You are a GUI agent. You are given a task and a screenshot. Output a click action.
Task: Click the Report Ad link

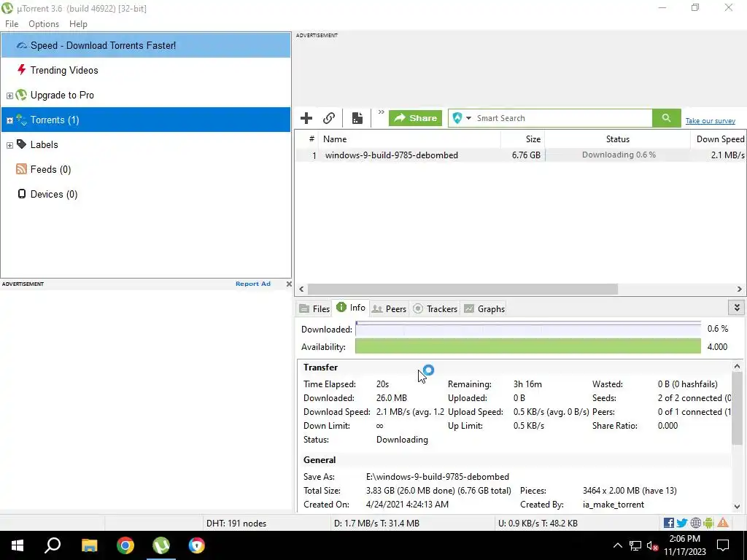[x=253, y=284]
